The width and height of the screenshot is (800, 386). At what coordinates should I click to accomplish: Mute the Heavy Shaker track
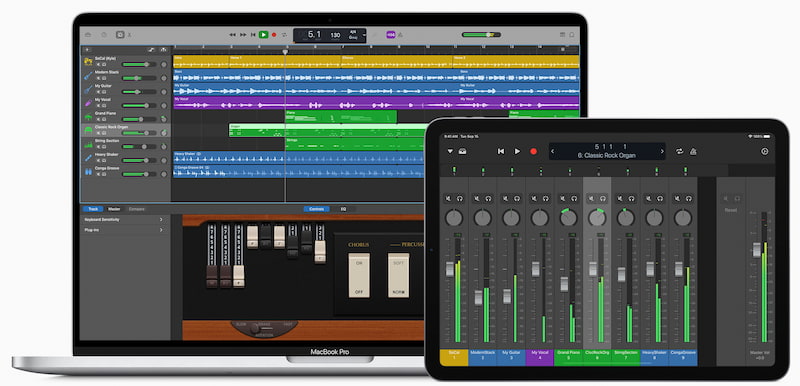(97, 160)
